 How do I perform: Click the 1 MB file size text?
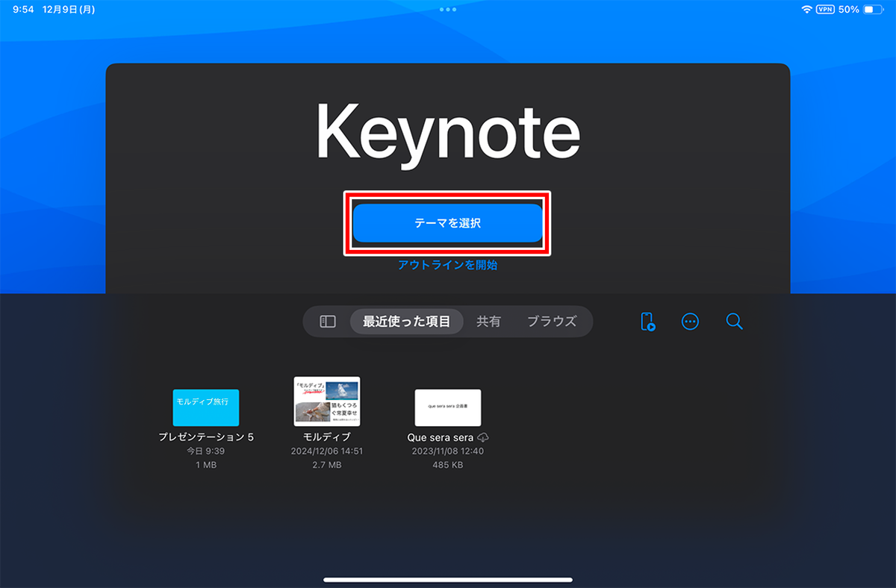coord(206,465)
